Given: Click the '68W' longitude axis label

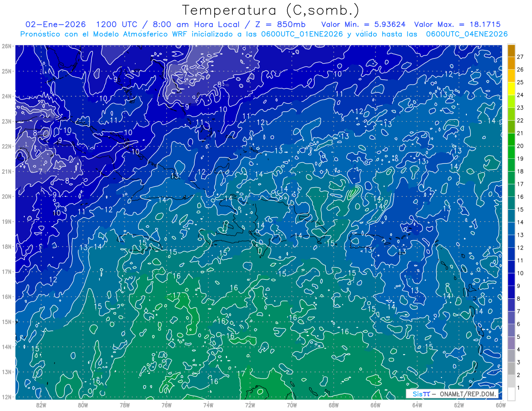Looking at the screenshot, I should 333,405.
